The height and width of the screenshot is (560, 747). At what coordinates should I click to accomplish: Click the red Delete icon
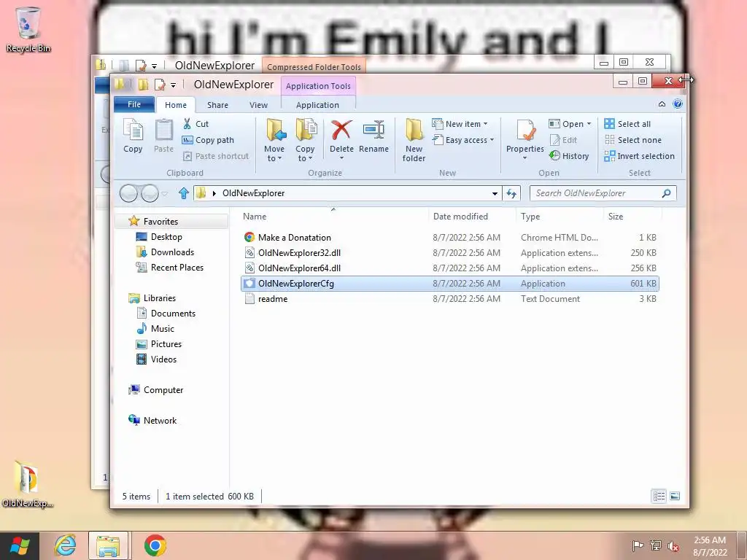pos(341,131)
